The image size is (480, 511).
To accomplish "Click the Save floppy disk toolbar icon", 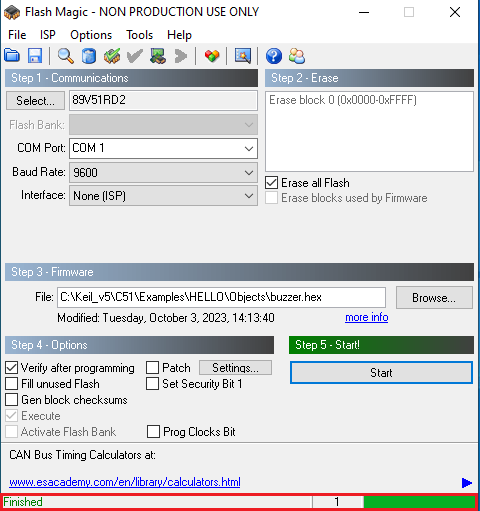I will point(35,56).
